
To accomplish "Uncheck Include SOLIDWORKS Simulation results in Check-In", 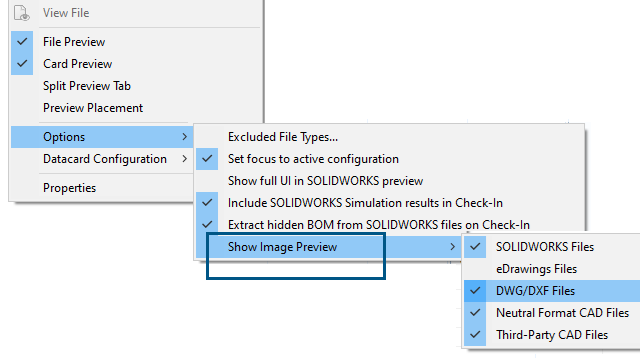I will click(x=390, y=203).
